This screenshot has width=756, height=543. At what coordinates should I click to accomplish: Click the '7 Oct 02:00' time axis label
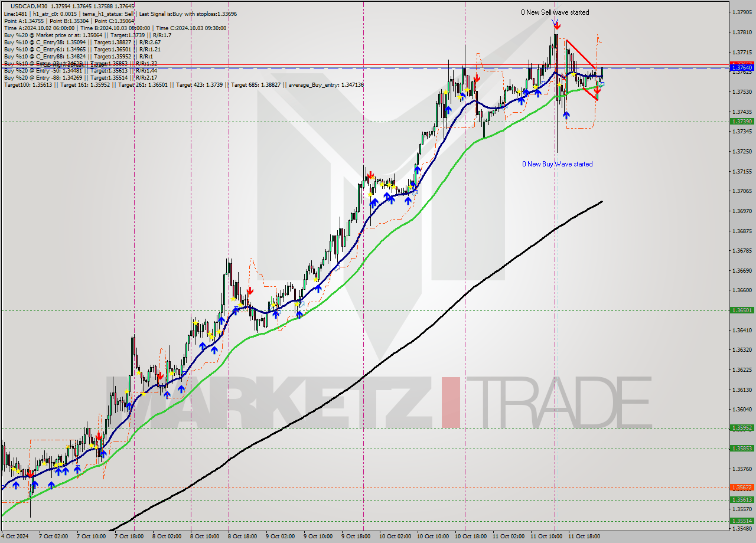[x=54, y=537]
